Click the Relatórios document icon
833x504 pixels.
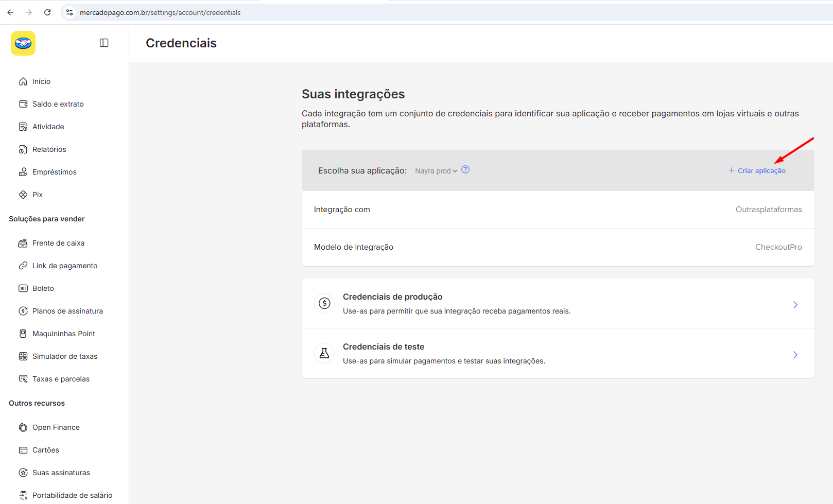[x=23, y=149]
